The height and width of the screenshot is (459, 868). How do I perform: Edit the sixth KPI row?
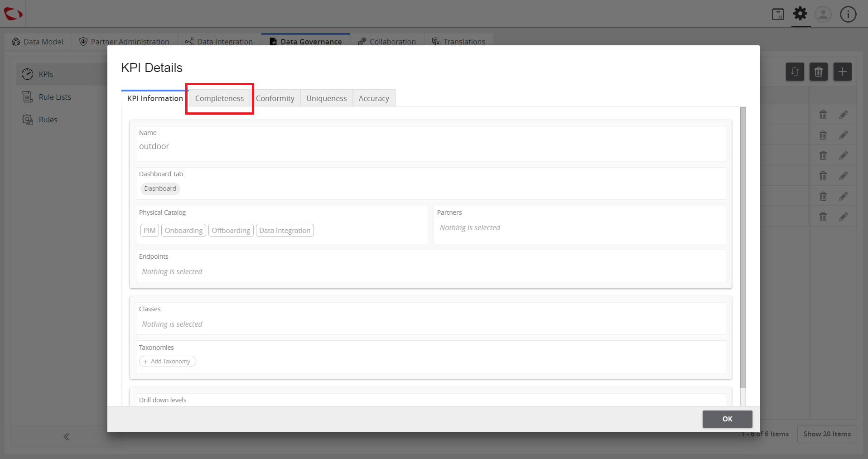point(843,217)
